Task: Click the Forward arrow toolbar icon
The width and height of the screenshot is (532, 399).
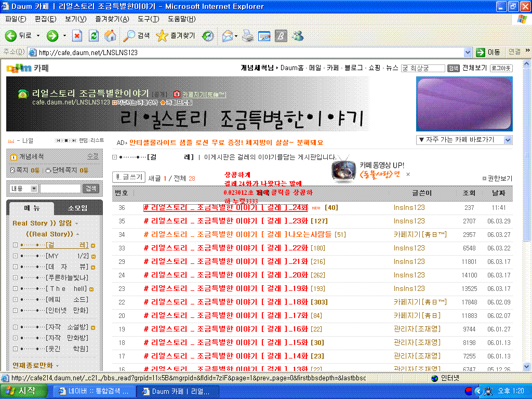Action: (52, 36)
